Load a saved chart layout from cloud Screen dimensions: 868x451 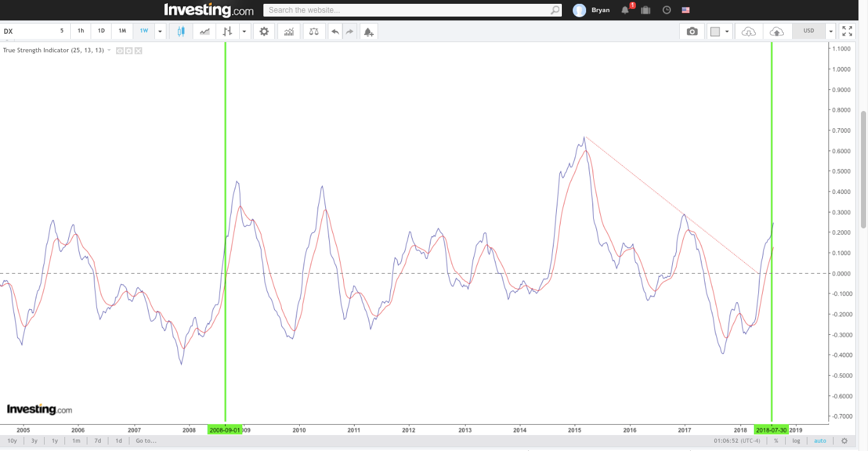click(x=749, y=31)
